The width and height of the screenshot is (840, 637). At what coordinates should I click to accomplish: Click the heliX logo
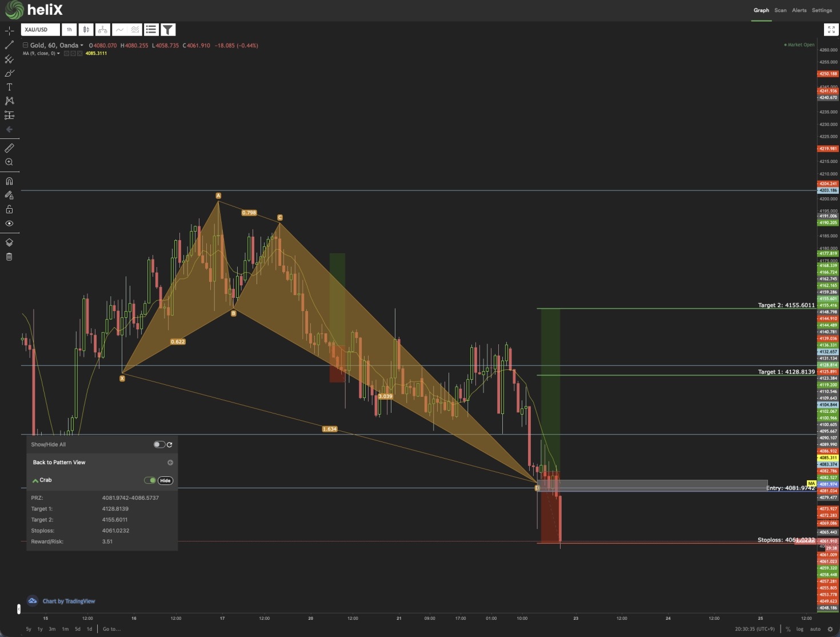coord(34,10)
